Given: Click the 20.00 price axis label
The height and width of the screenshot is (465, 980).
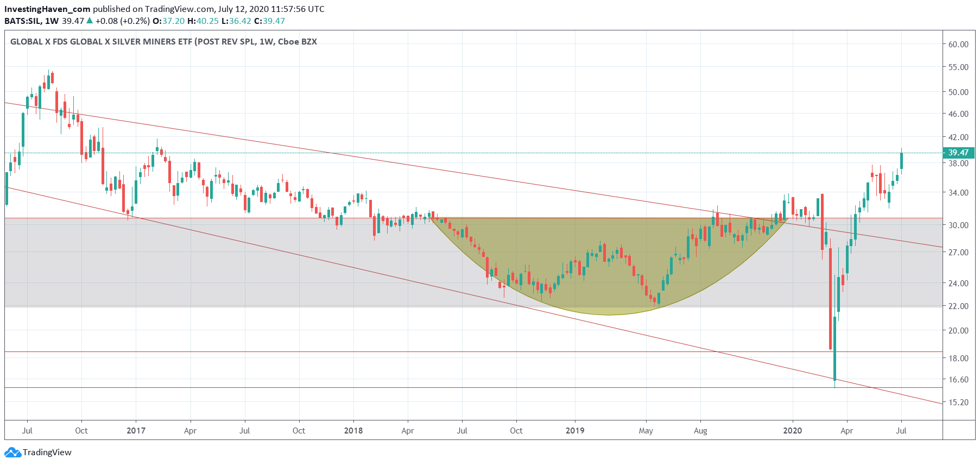Looking at the screenshot, I should click(x=958, y=331).
